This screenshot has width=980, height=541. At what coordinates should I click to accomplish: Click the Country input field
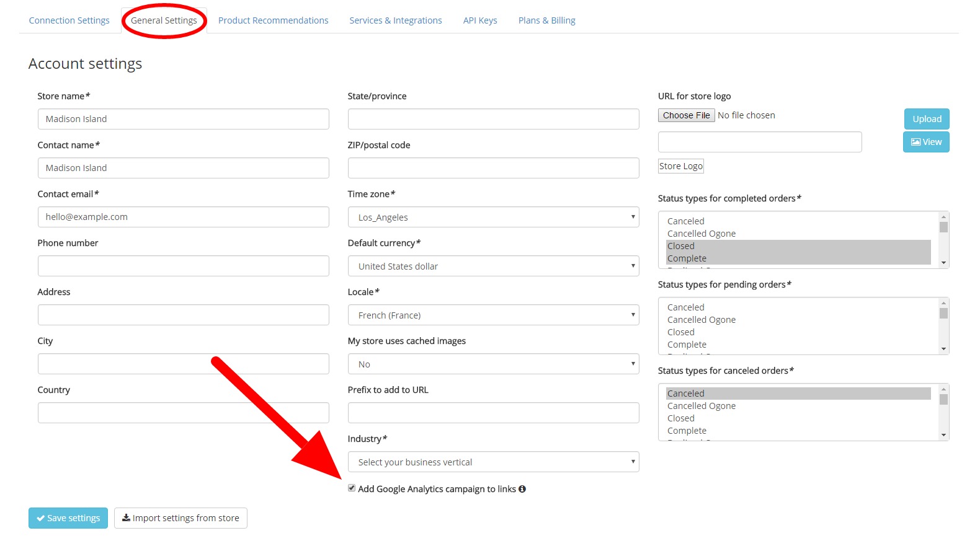click(x=183, y=413)
